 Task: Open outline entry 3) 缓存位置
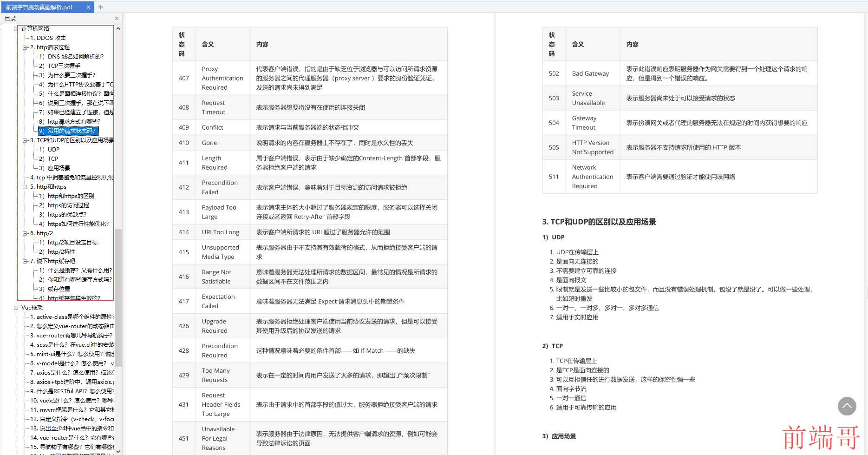click(x=54, y=289)
